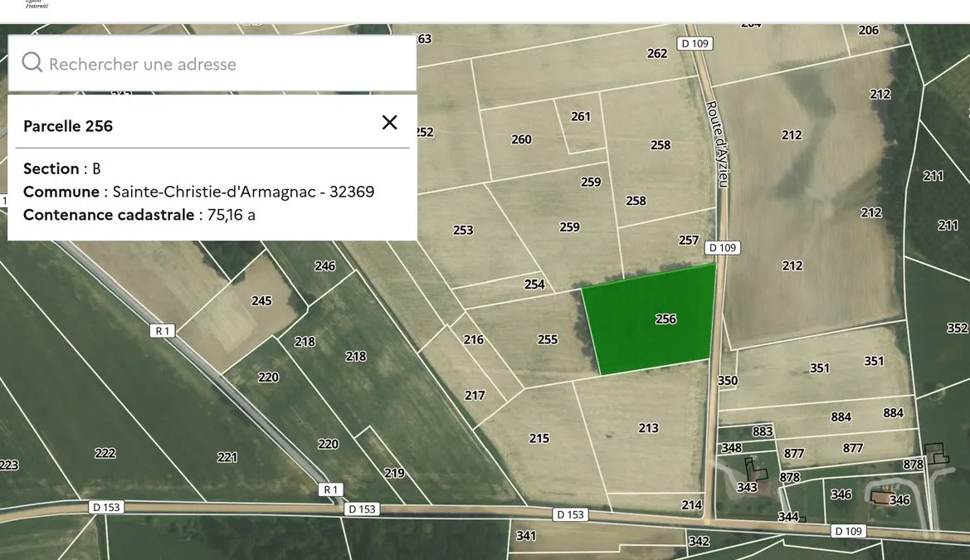The width and height of the screenshot is (970, 560).
Task: Select parcel 261 on the map
Action: [x=580, y=116]
